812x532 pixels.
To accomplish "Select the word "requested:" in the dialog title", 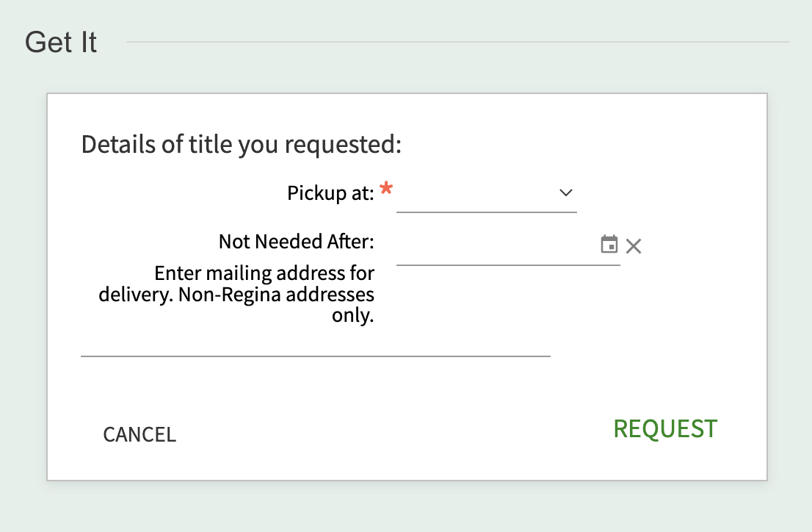I will tap(343, 145).
